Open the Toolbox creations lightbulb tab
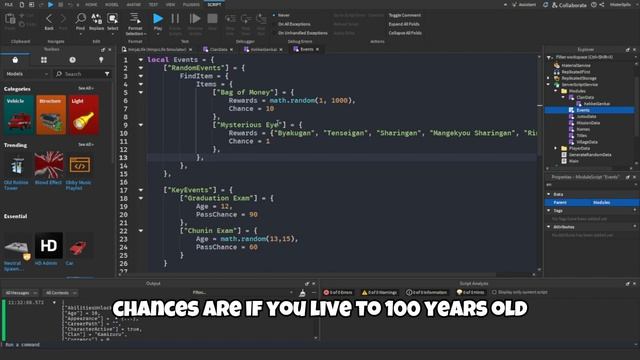Screen dimensions: 640x360 (x=101, y=60)
